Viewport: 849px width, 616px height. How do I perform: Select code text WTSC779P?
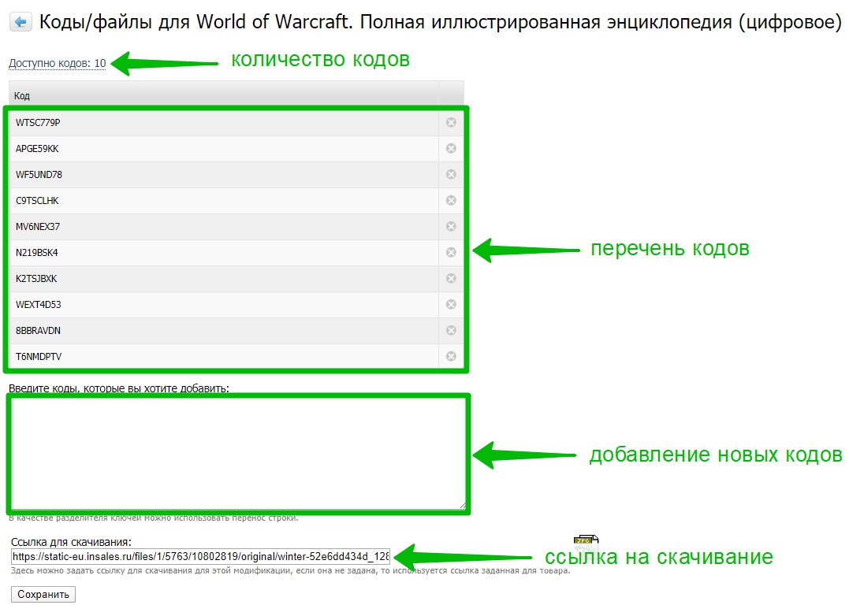[x=38, y=123]
